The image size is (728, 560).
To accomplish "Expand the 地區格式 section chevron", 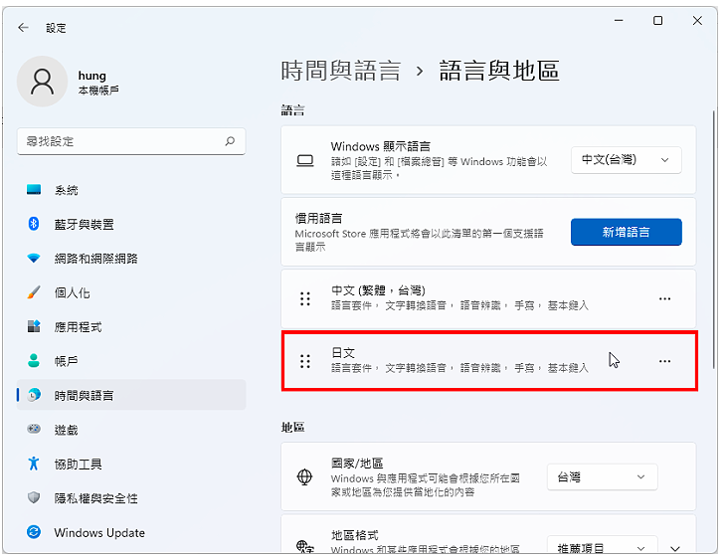I will 675,548.
